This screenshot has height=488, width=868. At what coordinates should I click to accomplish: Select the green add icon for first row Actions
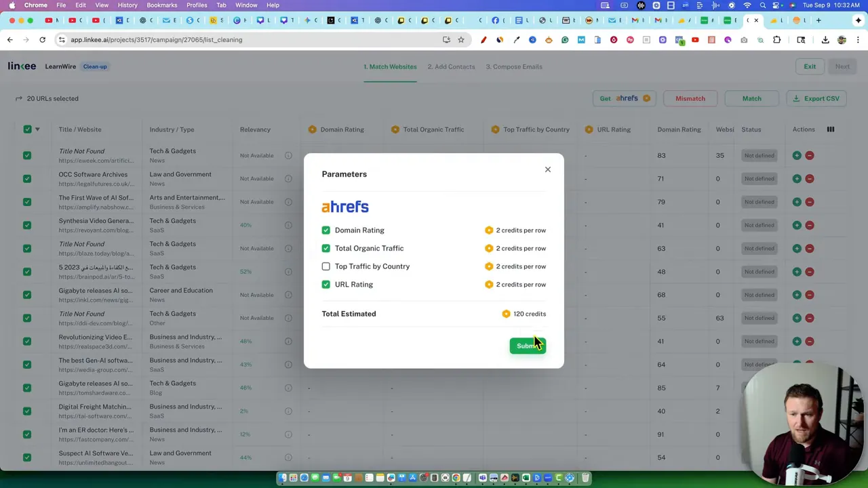coord(797,155)
